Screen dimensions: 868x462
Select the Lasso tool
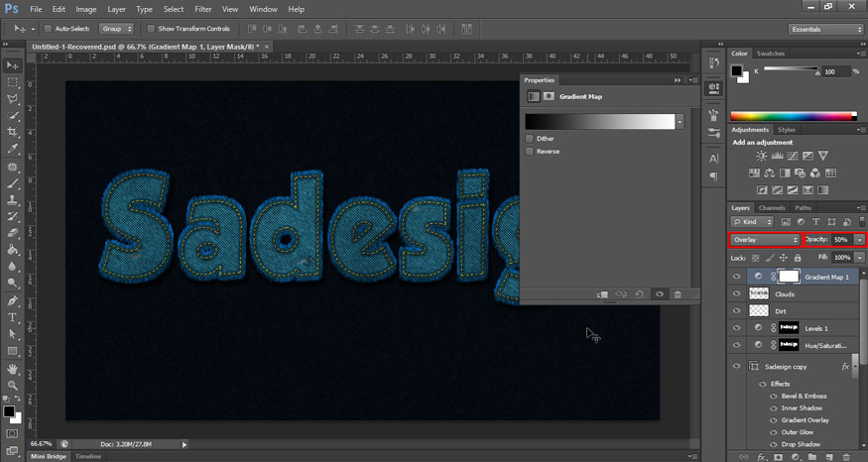(12, 99)
